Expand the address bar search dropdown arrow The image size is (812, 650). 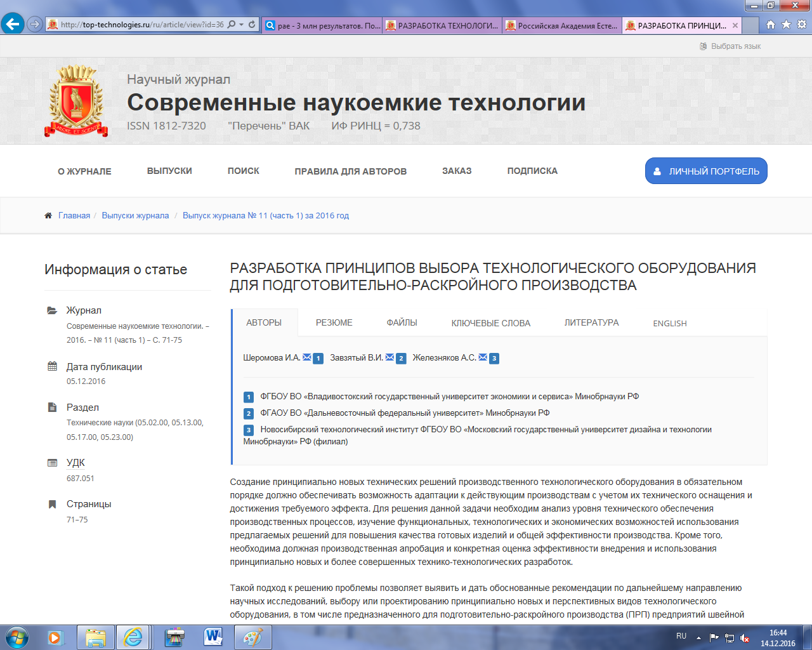coord(242,25)
